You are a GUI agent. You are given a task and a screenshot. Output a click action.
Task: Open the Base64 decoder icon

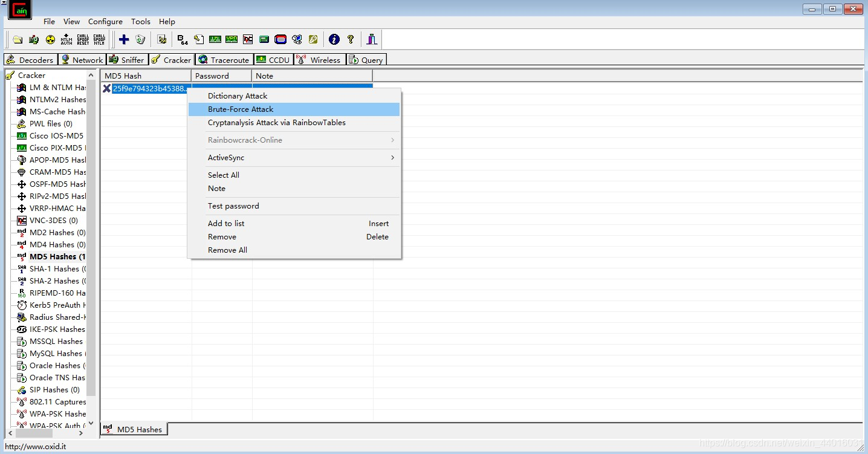click(x=183, y=40)
